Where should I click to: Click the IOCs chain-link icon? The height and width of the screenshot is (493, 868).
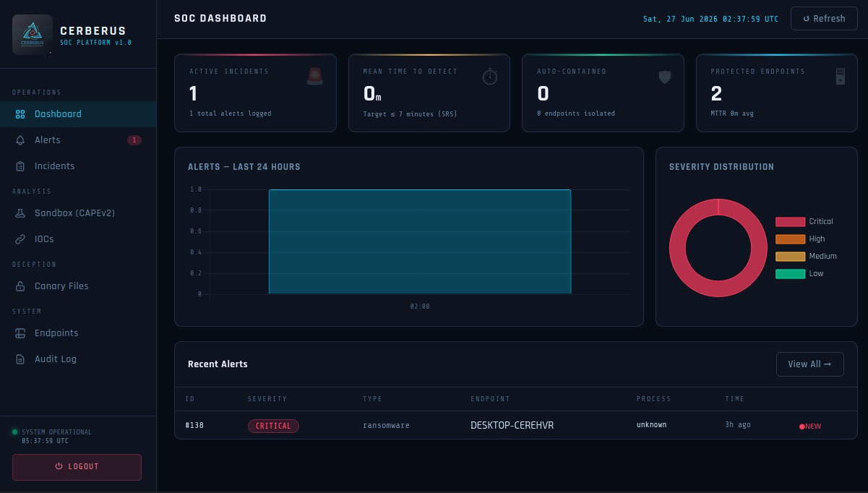coord(20,239)
